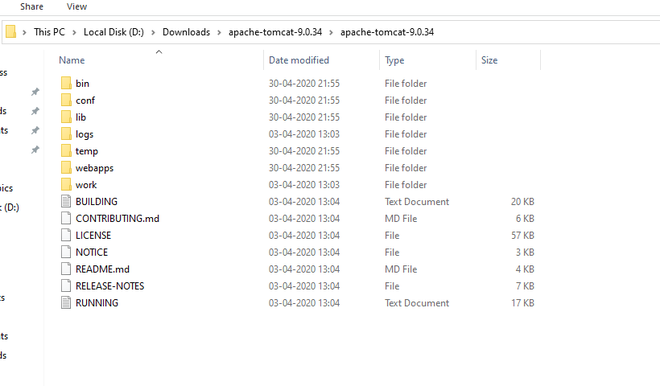Screen dimensions: 660x386
Task: Expand chevron after Downloads breadcrumb
Action: pos(219,32)
